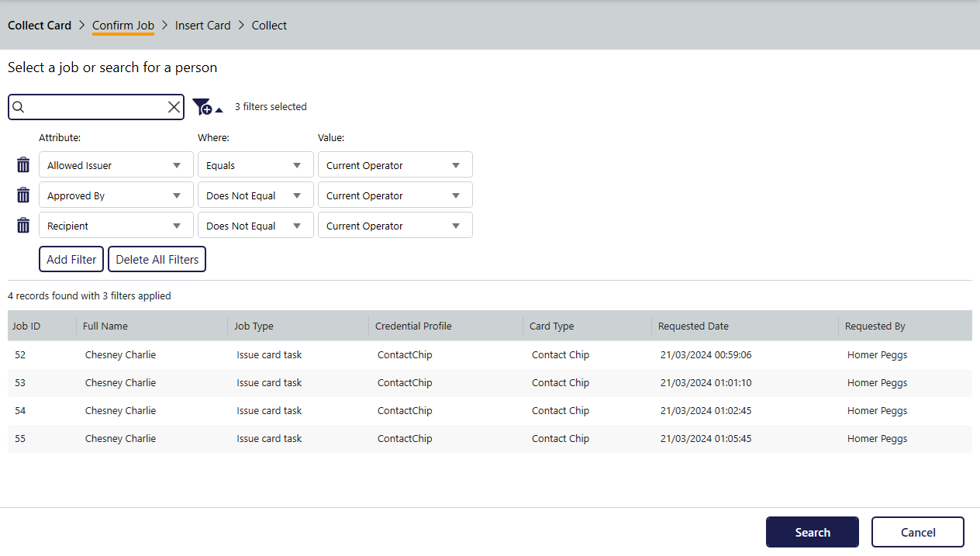Image resolution: width=980 pixels, height=556 pixels.
Task: Sort by Job Type column header
Action: pyautogui.click(x=298, y=326)
